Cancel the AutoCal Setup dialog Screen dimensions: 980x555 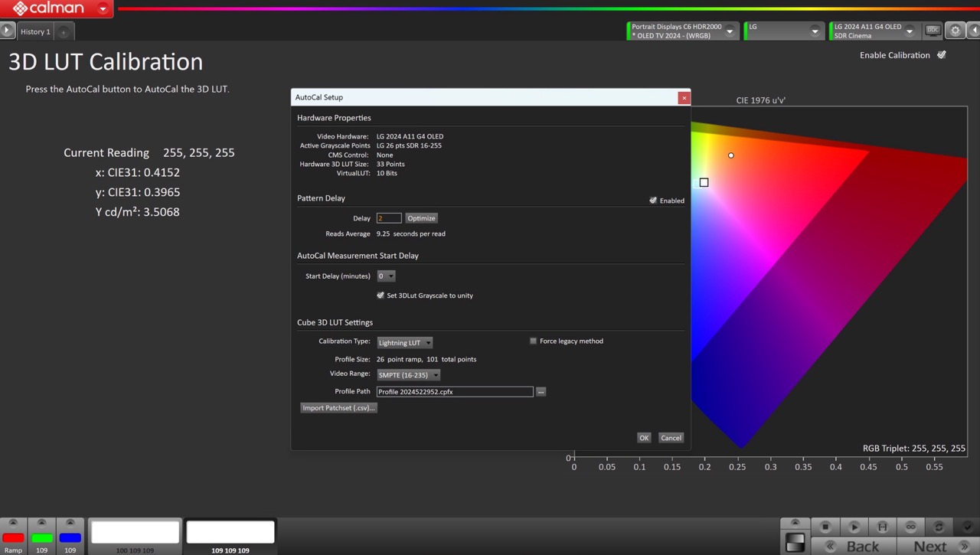click(x=671, y=438)
